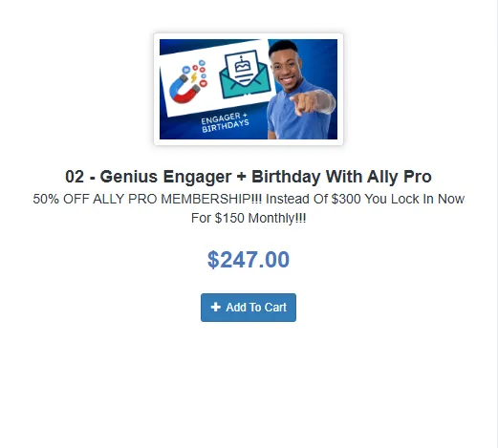Viewport: 498px width, 448px height.
Task: Click the yellow lightning bolt by magnet
Action: coord(193,77)
